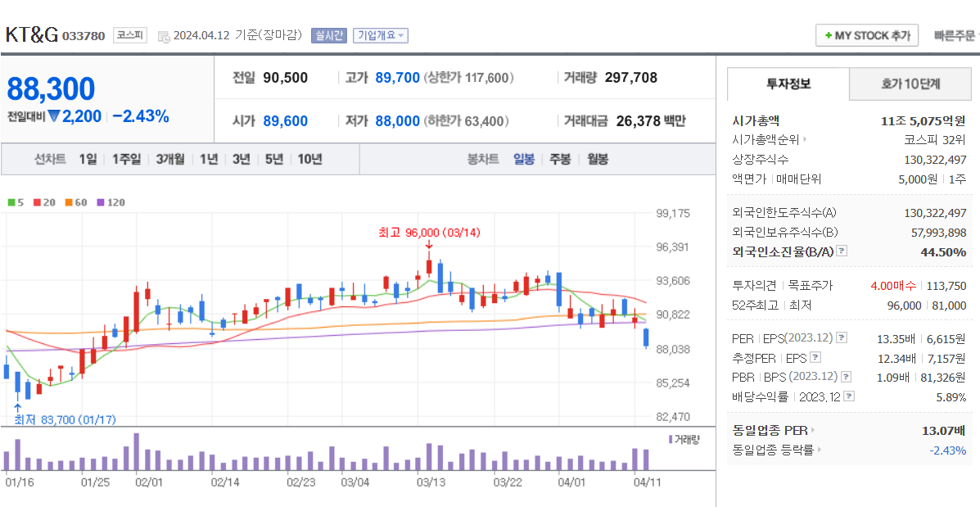Click the orange 60-day moving average legend
The image size is (980, 507).
[x=75, y=202]
